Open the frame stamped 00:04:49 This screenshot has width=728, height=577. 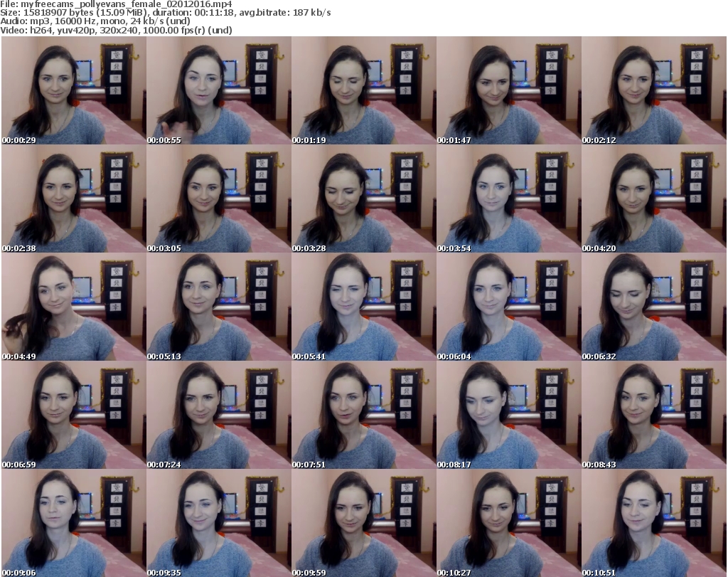click(74, 307)
